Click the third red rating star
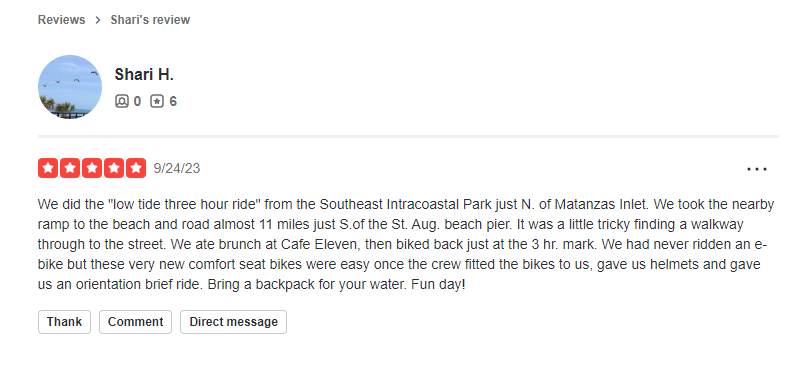The image size is (803, 385). [92, 168]
